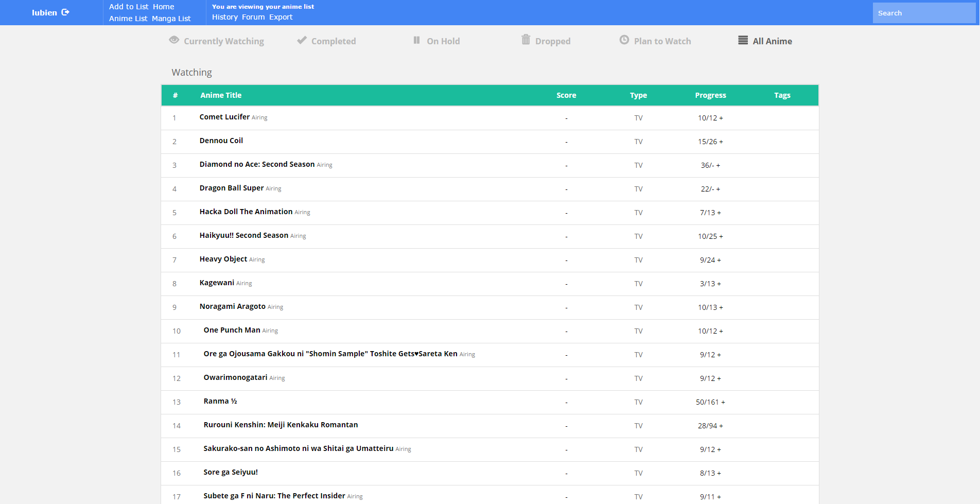Click the clock icon for Plan to Watch
This screenshot has width=980, height=504.
click(x=624, y=40)
